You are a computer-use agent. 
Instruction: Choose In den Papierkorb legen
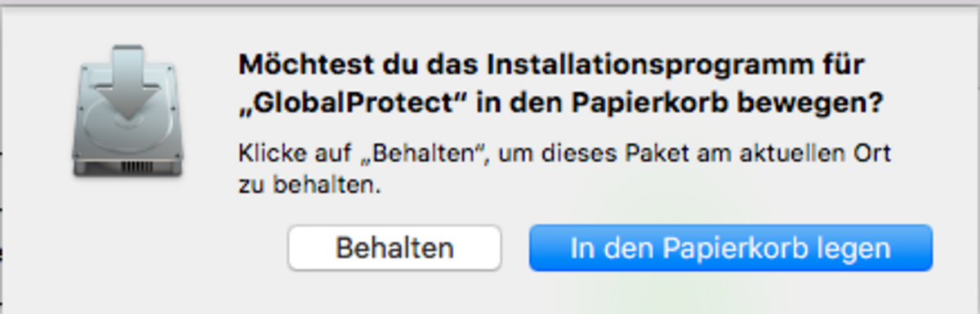point(730,248)
